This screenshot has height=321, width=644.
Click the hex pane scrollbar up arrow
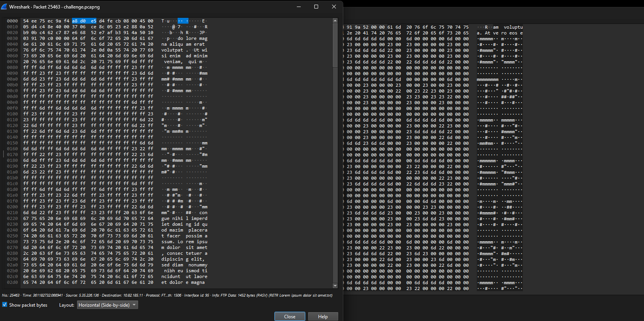click(x=335, y=21)
